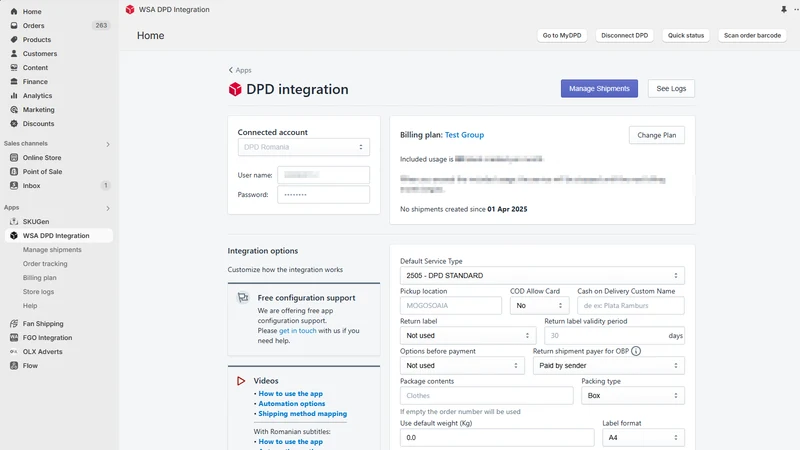Click the Return label validity period field
The height and width of the screenshot is (450, 800).
(x=614, y=336)
